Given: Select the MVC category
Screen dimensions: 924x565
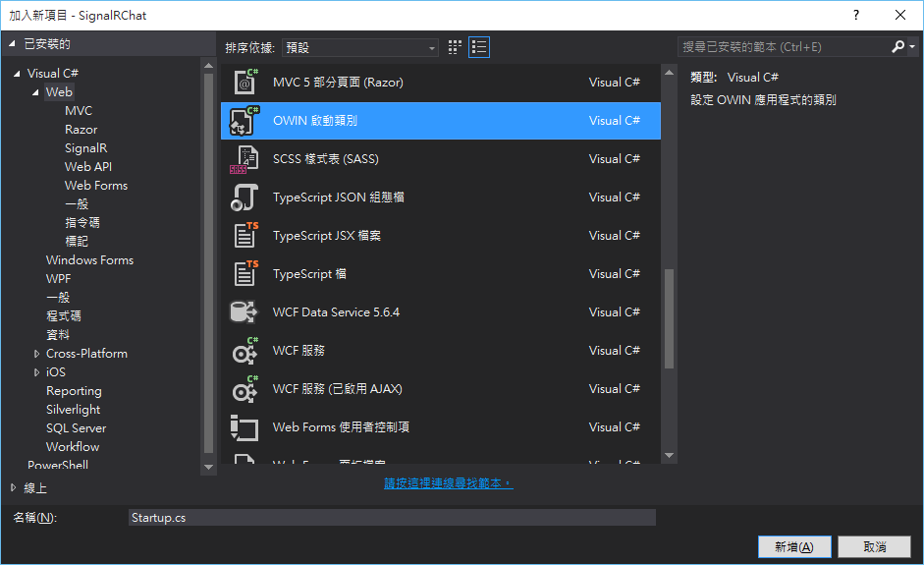Looking at the screenshot, I should [x=79, y=111].
